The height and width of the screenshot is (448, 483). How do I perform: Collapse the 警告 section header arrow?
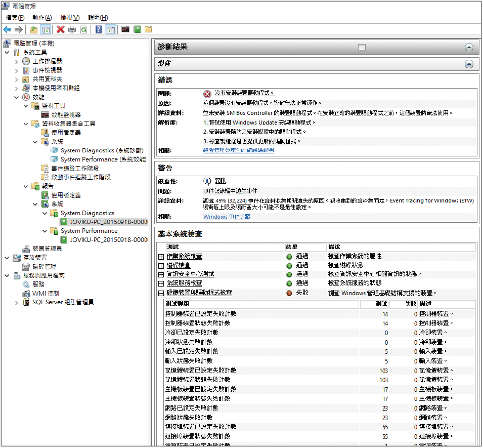[x=469, y=64]
